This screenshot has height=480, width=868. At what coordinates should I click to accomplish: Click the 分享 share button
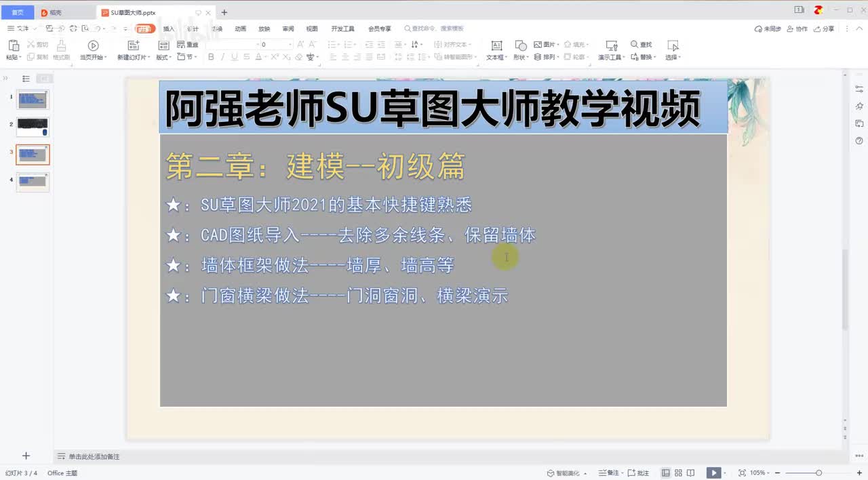point(824,29)
